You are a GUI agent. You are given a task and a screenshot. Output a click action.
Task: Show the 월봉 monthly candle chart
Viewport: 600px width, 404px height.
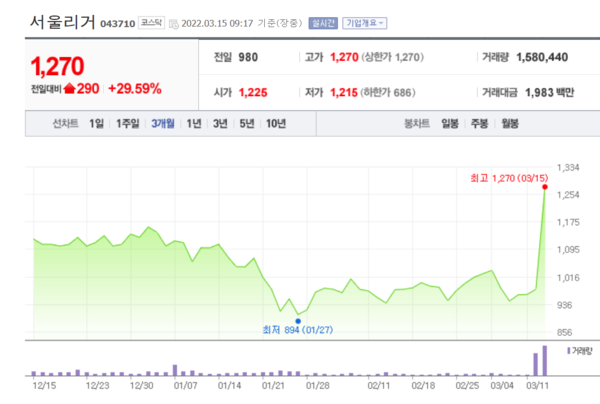(x=510, y=124)
